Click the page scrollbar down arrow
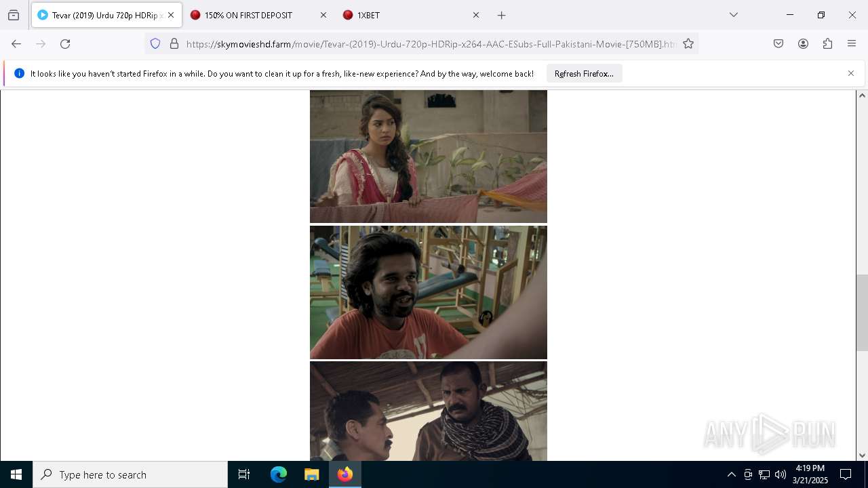The height and width of the screenshot is (488, 868). pyautogui.click(x=862, y=455)
